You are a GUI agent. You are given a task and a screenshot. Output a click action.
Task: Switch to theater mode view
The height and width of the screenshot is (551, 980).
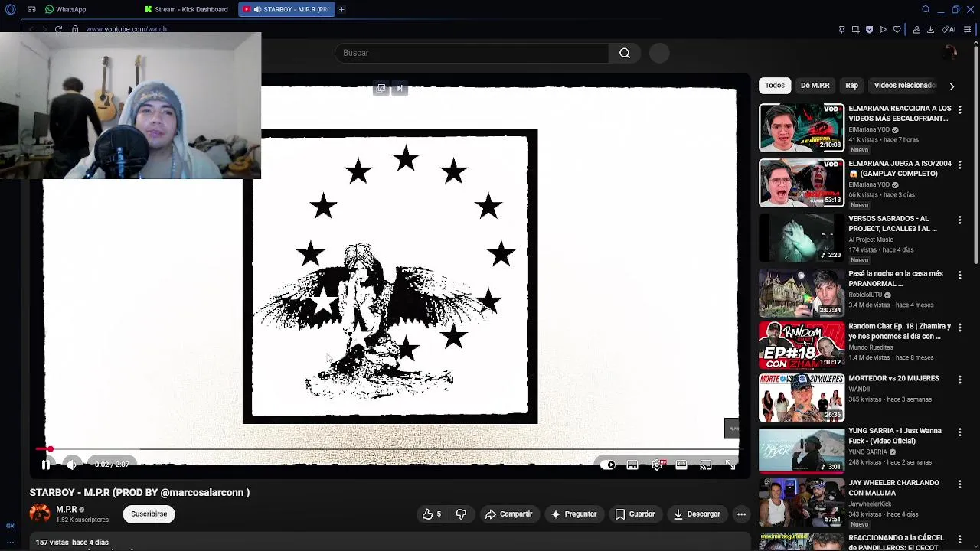tap(681, 465)
